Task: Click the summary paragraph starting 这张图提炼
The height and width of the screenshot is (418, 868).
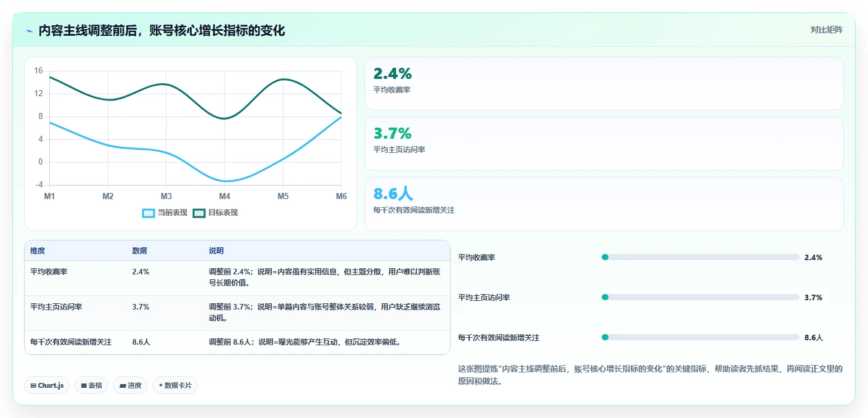Action: pos(650,375)
